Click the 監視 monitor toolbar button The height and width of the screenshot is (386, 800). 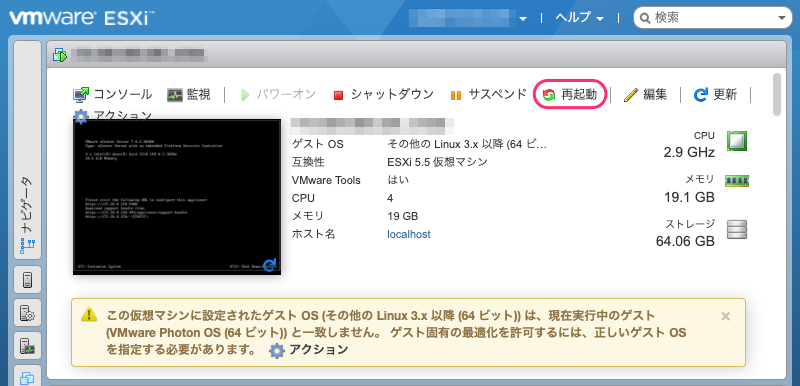point(188,94)
